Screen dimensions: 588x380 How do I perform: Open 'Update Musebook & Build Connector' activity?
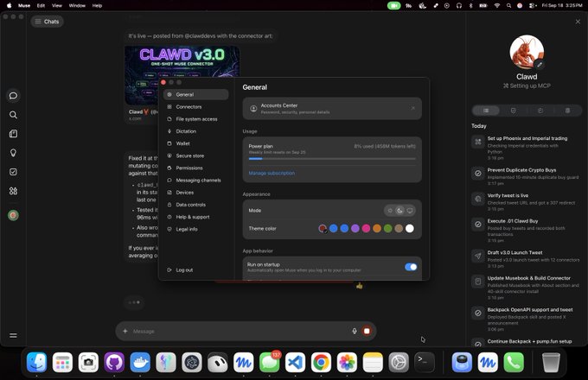[526, 287]
